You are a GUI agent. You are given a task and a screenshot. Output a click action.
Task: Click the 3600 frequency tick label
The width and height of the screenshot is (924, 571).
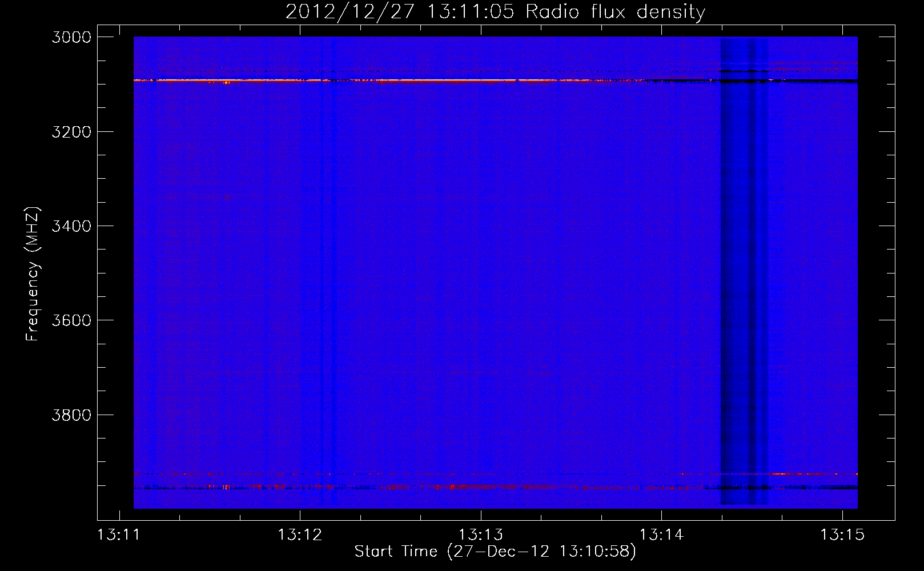coord(71,320)
